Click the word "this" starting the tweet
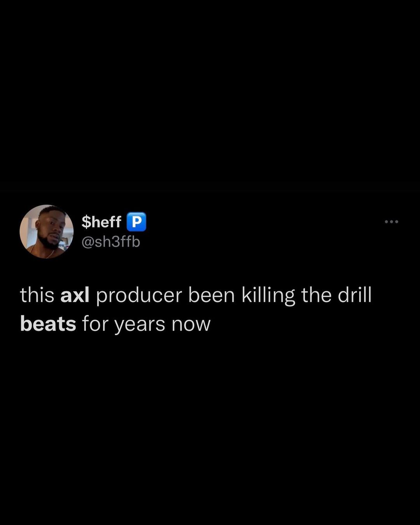 point(37,295)
